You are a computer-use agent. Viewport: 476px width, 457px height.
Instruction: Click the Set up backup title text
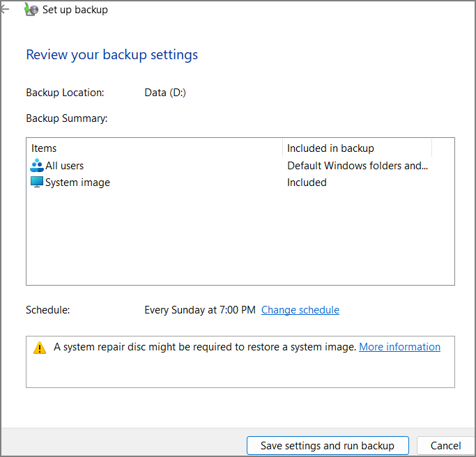(x=75, y=10)
